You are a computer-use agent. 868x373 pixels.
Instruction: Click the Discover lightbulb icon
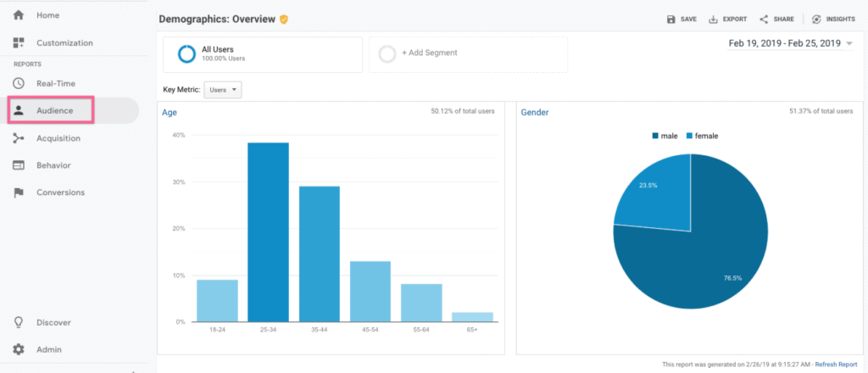19,322
